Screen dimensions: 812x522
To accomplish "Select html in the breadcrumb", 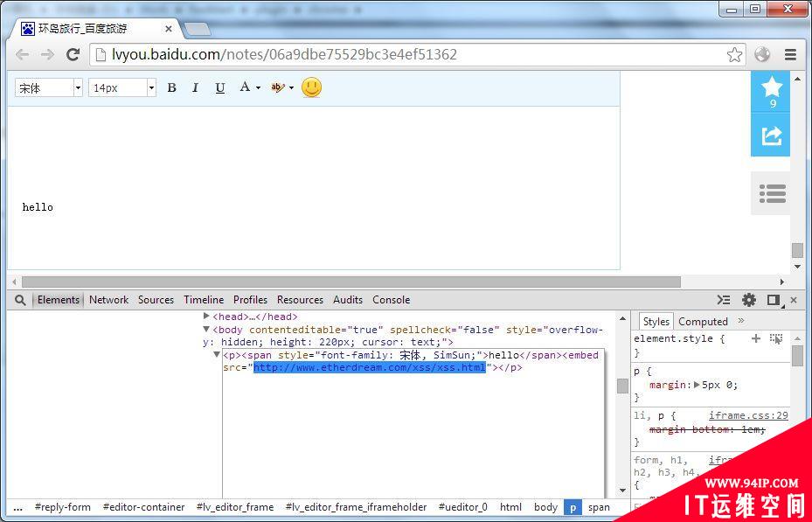I will pyautogui.click(x=510, y=507).
